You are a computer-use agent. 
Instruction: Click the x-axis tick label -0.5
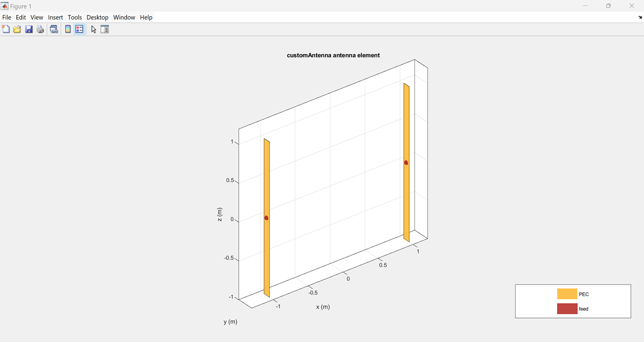[313, 293]
